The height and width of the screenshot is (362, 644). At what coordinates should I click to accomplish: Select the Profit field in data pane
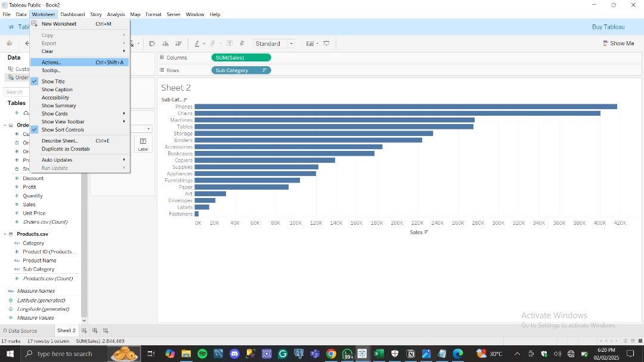(x=29, y=187)
